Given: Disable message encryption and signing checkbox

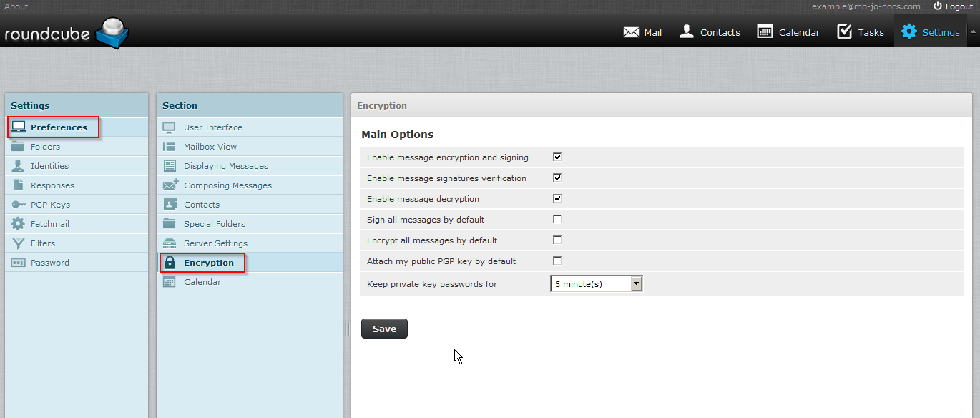Looking at the screenshot, I should coord(557,157).
